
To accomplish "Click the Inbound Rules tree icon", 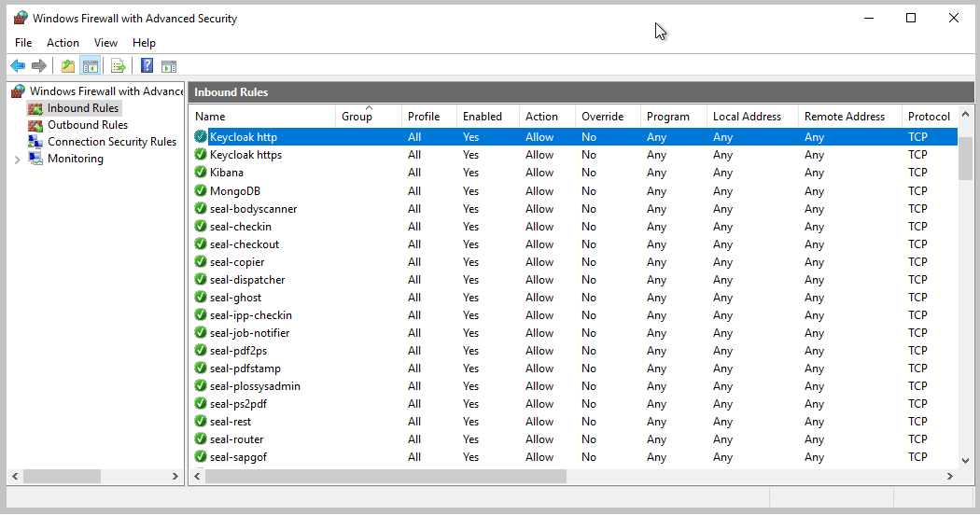I will (35, 108).
